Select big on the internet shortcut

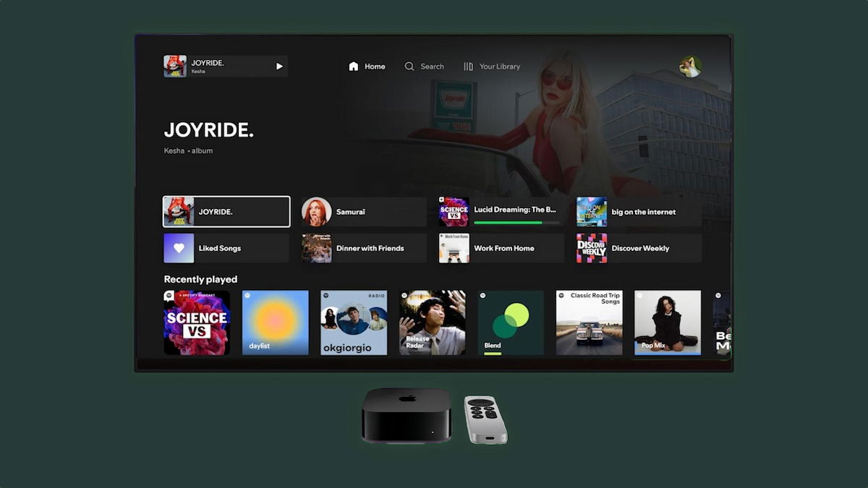pyautogui.click(x=639, y=212)
